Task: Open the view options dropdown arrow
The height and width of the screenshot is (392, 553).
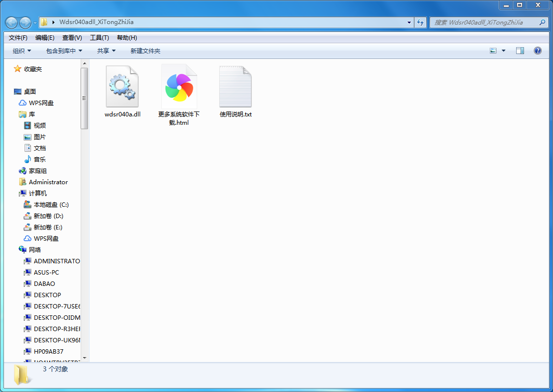Action: click(x=504, y=51)
